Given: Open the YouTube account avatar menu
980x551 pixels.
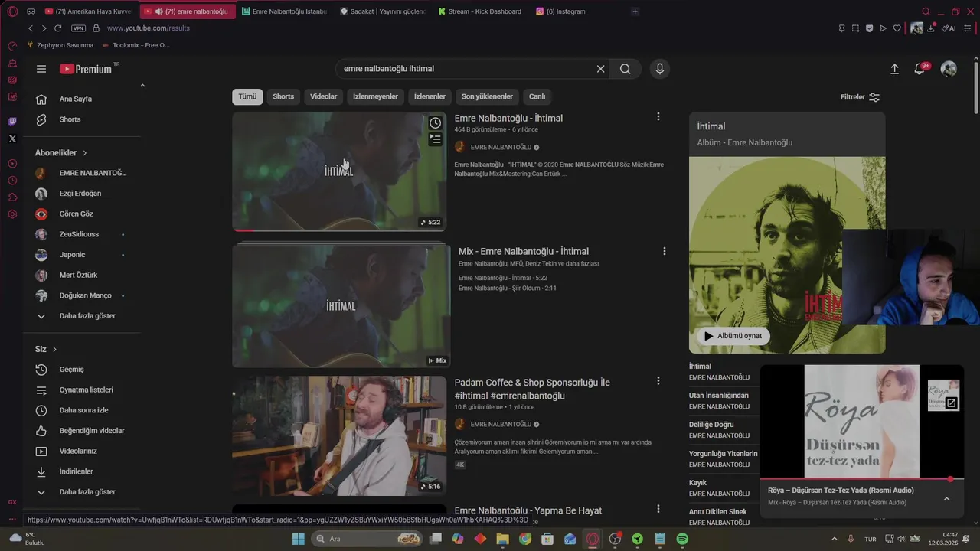Looking at the screenshot, I should (x=949, y=69).
